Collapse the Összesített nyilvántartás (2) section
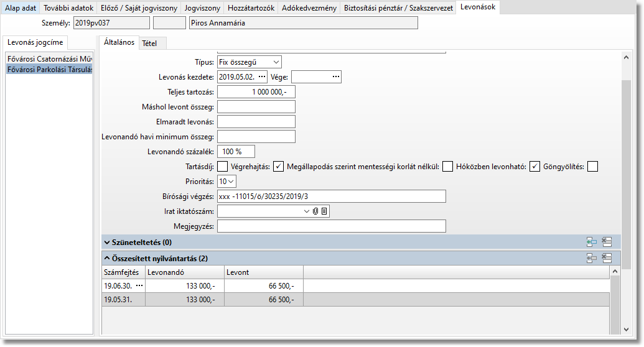The width and height of the screenshot is (644, 347). (x=107, y=258)
